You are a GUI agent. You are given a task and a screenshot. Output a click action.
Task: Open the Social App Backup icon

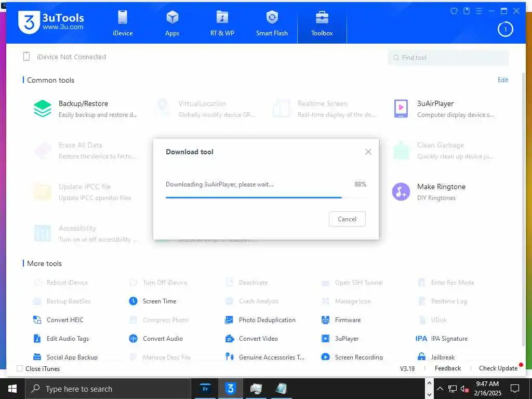(37, 357)
